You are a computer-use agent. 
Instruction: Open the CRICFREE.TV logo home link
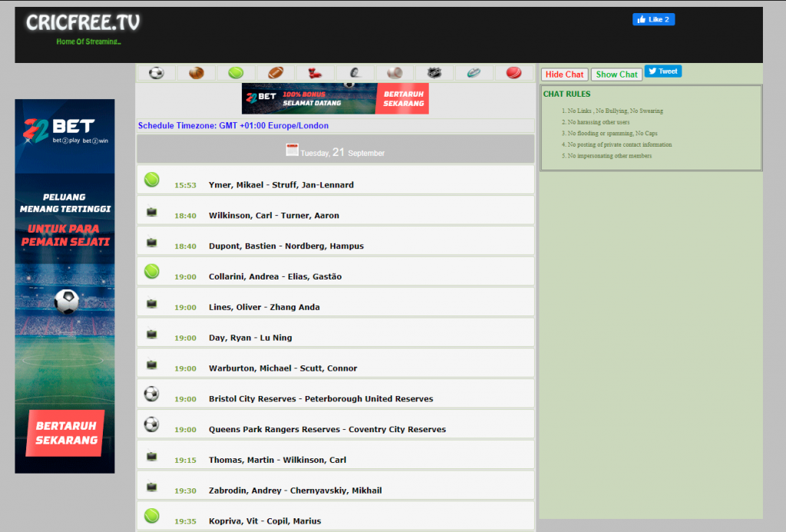(83, 22)
